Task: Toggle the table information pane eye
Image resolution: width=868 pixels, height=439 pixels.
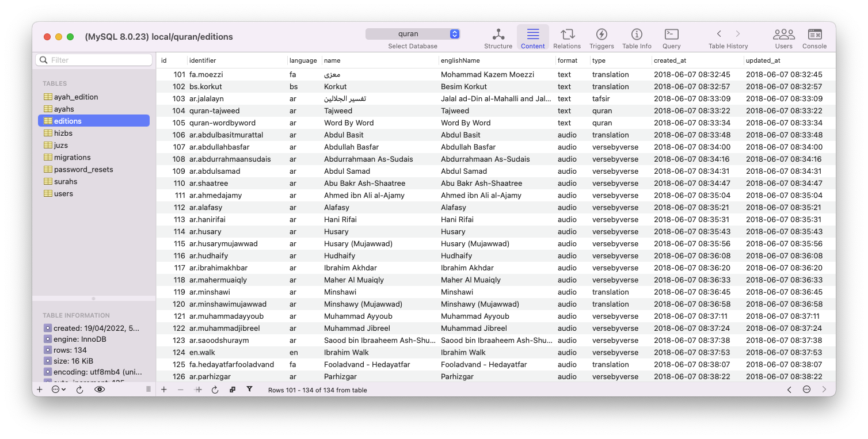Action: [x=100, y=390]
